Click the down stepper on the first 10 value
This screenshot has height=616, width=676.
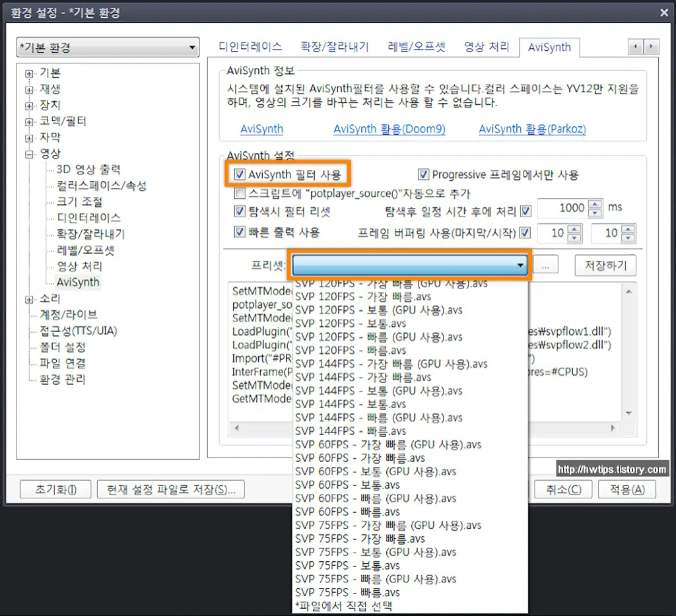(x=573, y=237)
